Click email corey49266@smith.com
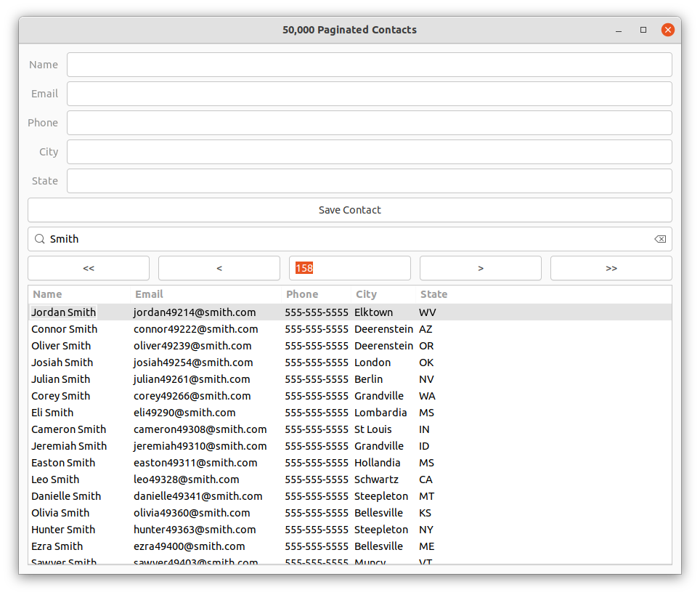Image resolution: width=700 pixels, height=595 pixels. tap(192, 396)
